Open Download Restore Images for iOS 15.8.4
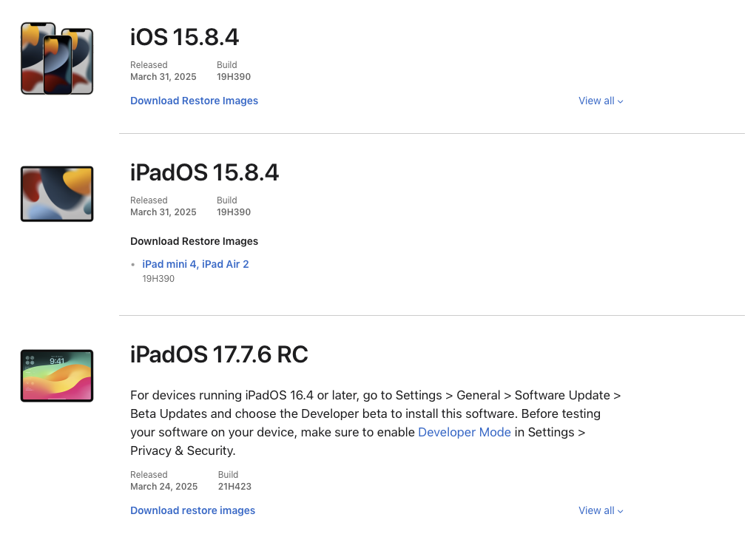The height and width of the screenshot is (537, 756). tap(194, 101)
